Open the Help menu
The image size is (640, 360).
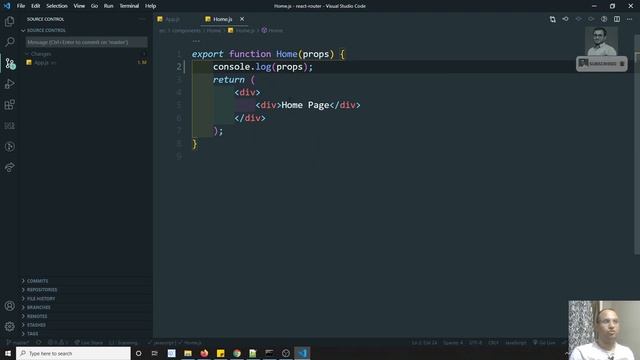(151, 6)
